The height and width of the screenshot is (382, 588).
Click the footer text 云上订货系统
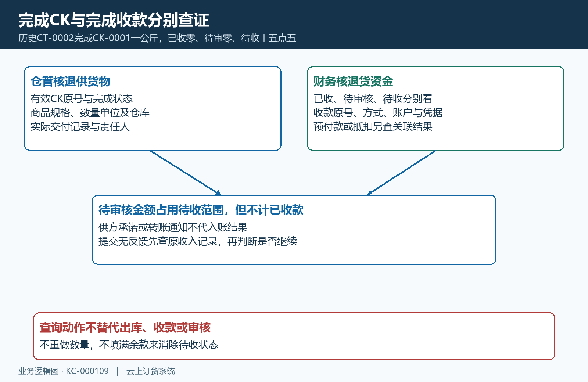(151, 371)
